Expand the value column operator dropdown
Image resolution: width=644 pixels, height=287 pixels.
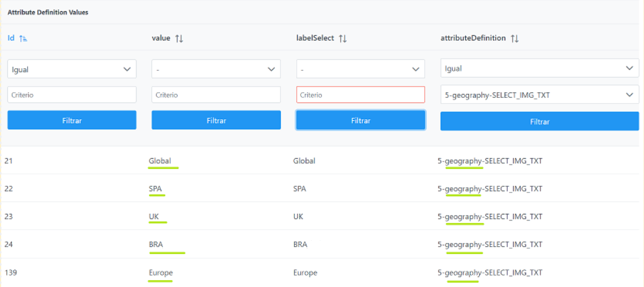pyautogui.click(x=216, y=69)
